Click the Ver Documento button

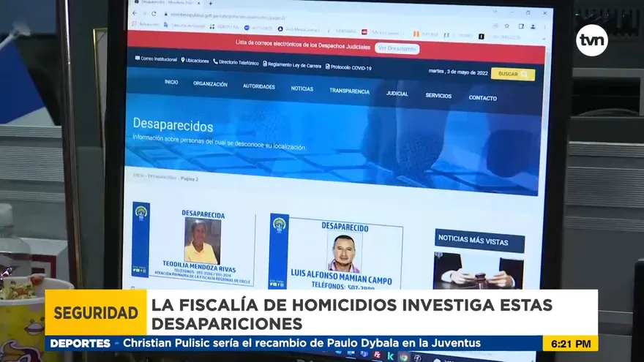(397, 48)
